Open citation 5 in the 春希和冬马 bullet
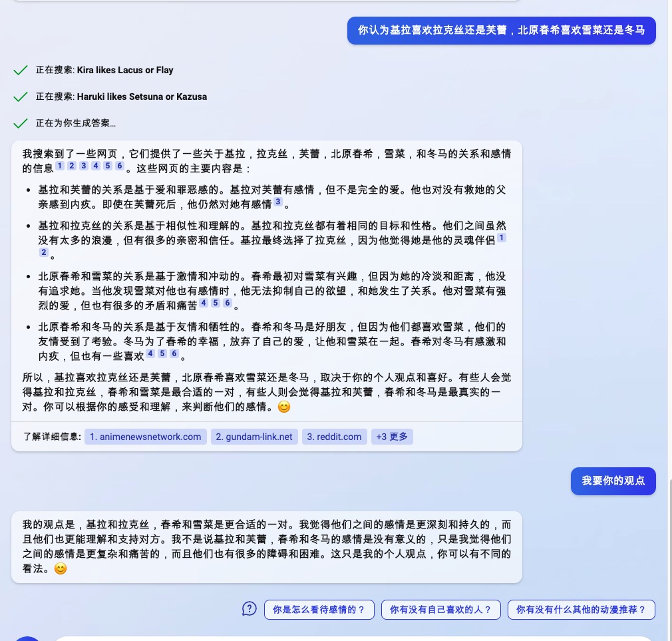Viewport: 672px width, 641px height. 162,353
